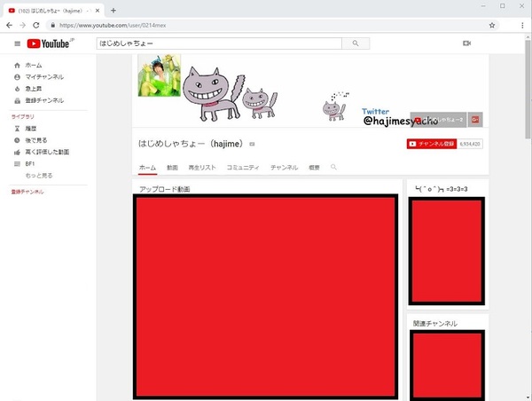Viewport: 532px width, 401px height.
Task: Click the チャンネル登録 subscribe button
Action: [x=432, y=144]
